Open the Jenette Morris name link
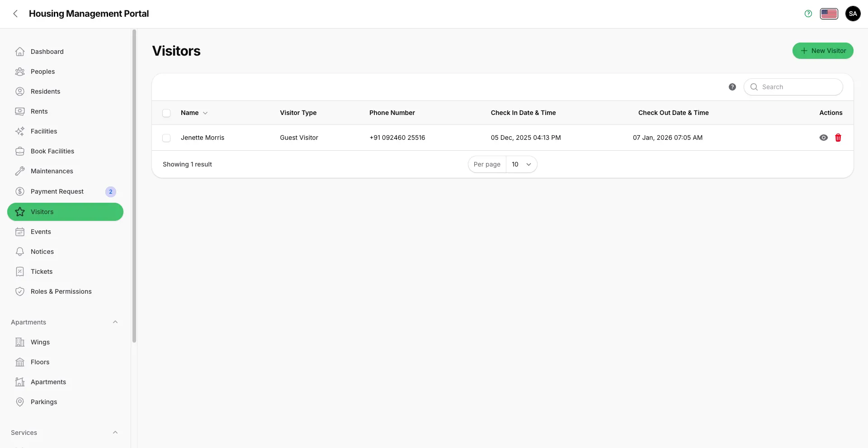Viewport: 868px width, 448px height. [202, 138]
